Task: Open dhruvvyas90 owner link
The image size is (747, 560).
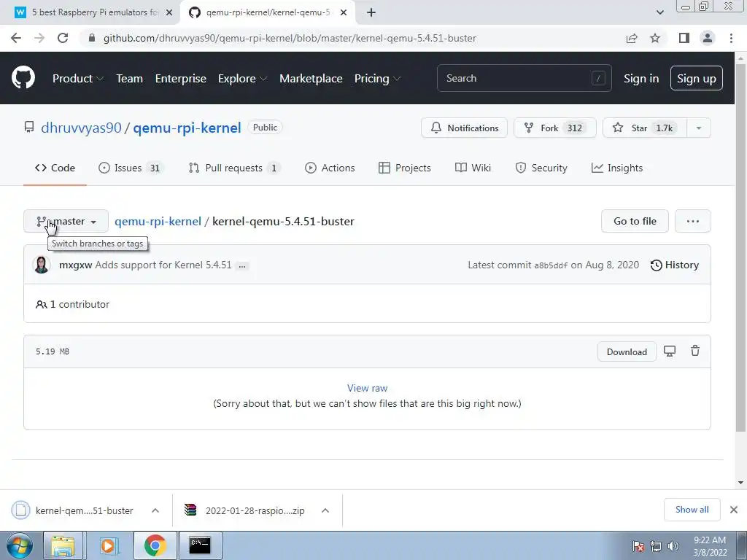Action: pos(81,128)
